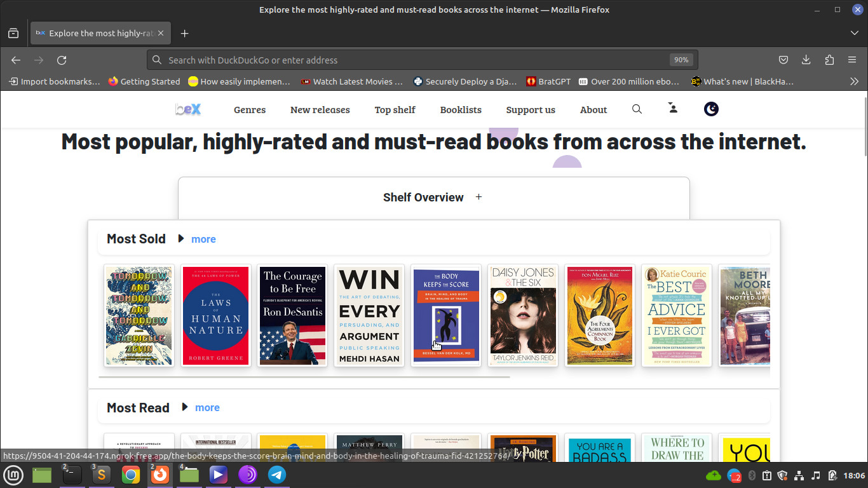868x488 pixels.
Task: Click the 'more' link beside Most Read
Action: 207,408
